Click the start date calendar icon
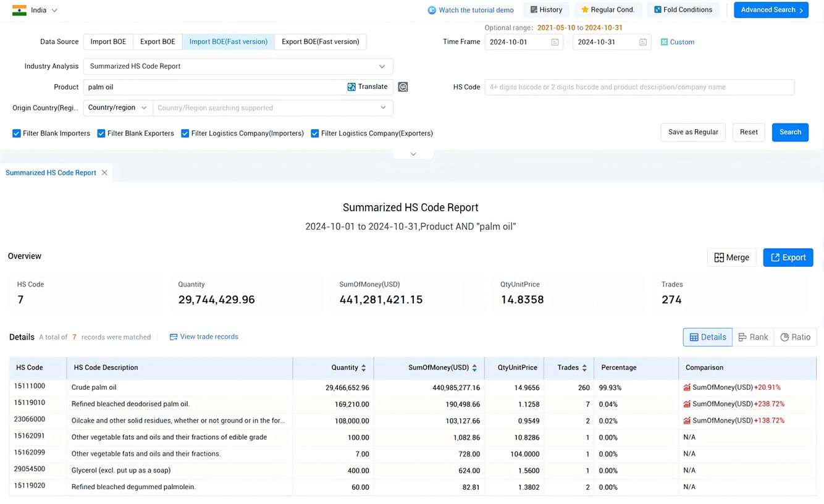824x504 pixels. (555, 42)
